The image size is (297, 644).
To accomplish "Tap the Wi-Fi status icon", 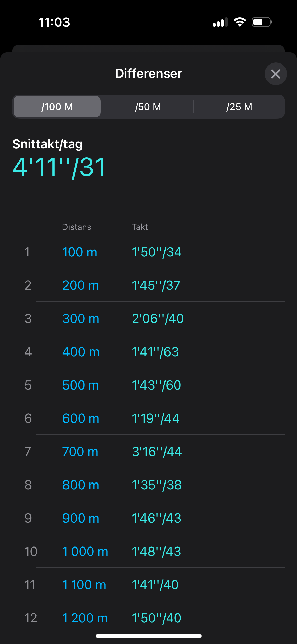I will point(240,22).
